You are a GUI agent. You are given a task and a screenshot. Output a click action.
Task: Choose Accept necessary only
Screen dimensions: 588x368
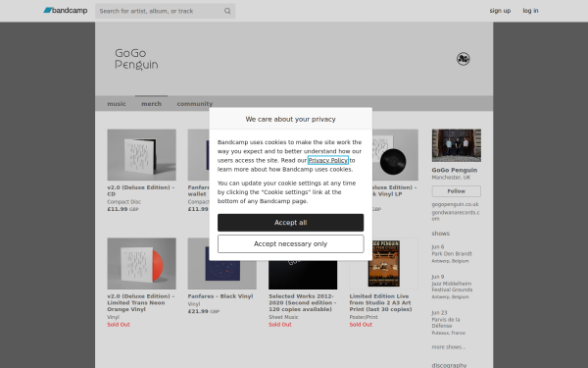tap(291, 244)
